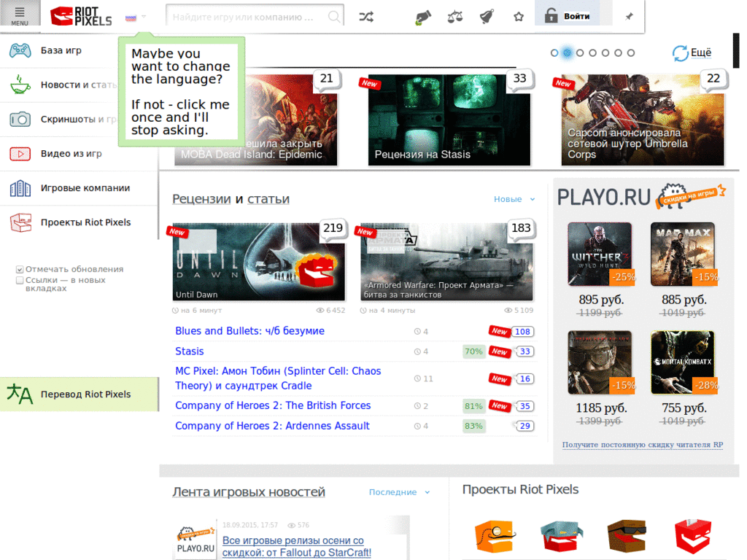747x560 pixels.
Task: Click the buildings companies icon
Action: tap(20, 187)
